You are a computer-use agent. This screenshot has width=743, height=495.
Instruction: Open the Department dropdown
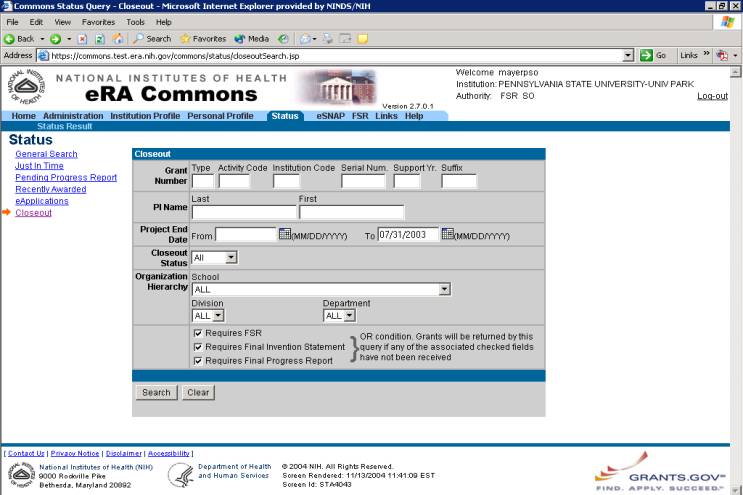pos(339,315)
